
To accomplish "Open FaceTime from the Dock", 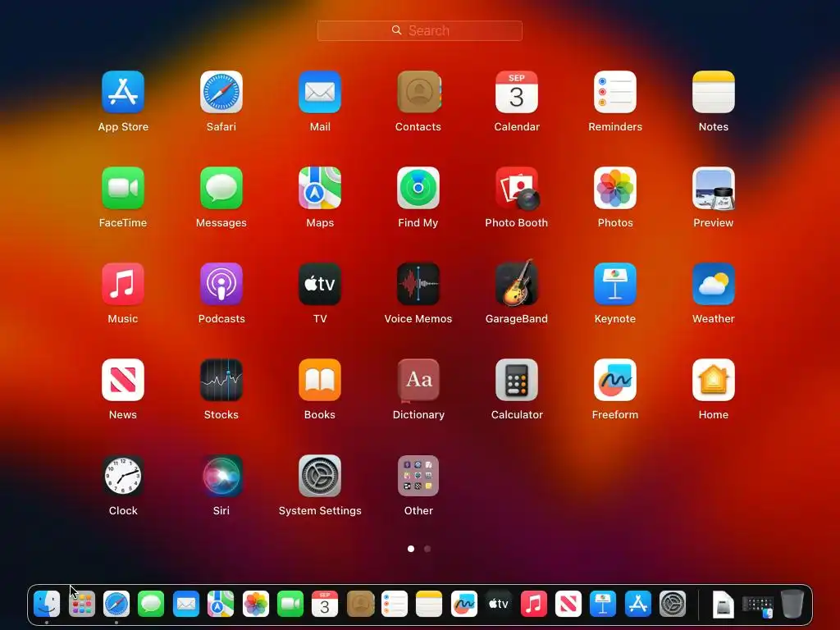I will pos(290,604).
